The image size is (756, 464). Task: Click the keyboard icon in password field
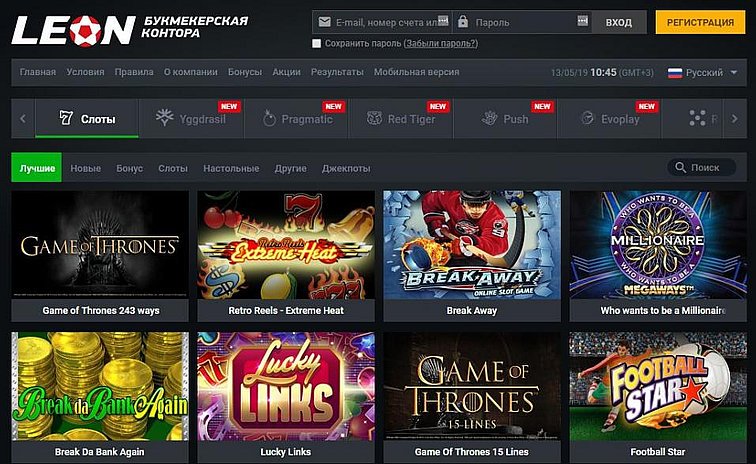(x=582, y=20)
